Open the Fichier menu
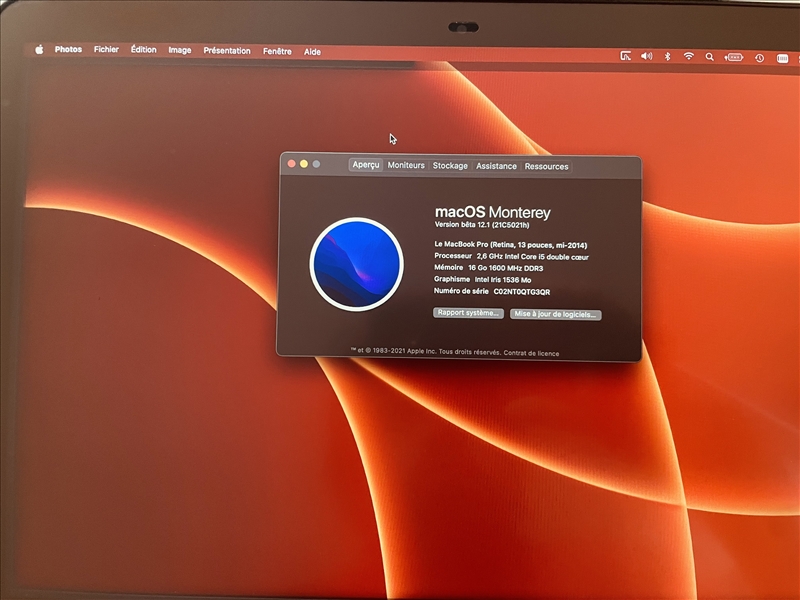800x600 pixels. coord(106,49)
